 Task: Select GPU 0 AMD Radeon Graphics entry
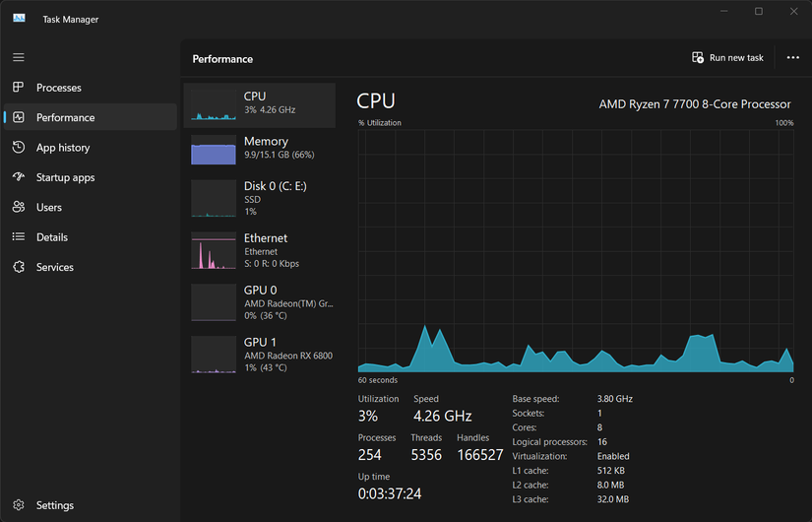(260, 302)
